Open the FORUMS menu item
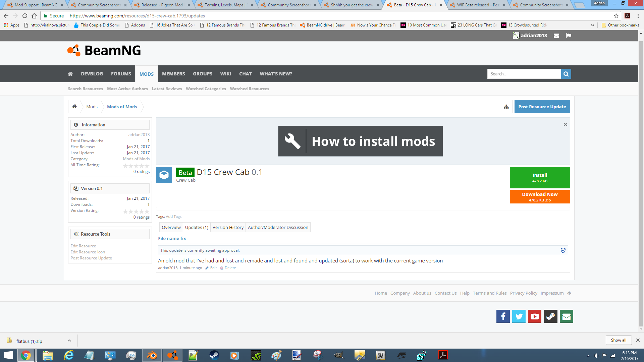The height and width of the screenshot is (362, 644). 121,74
